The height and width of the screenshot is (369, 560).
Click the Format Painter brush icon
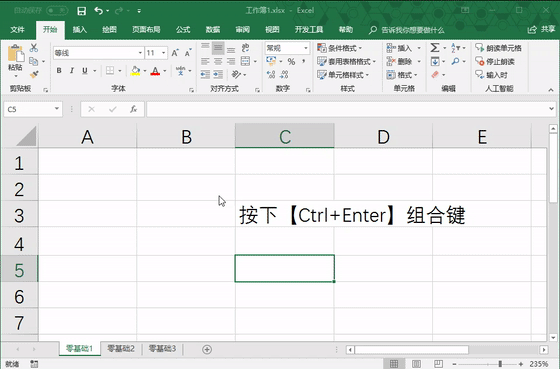pos(34,75)
